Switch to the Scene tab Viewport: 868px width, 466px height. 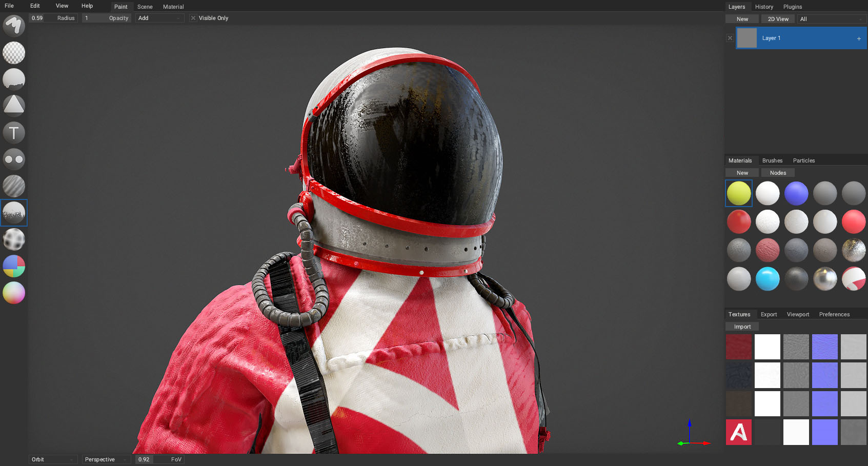[145, 7]
